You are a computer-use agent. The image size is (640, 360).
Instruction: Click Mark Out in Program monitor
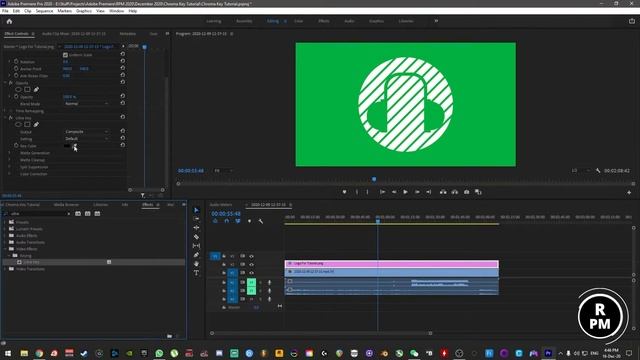click(367, 192)
